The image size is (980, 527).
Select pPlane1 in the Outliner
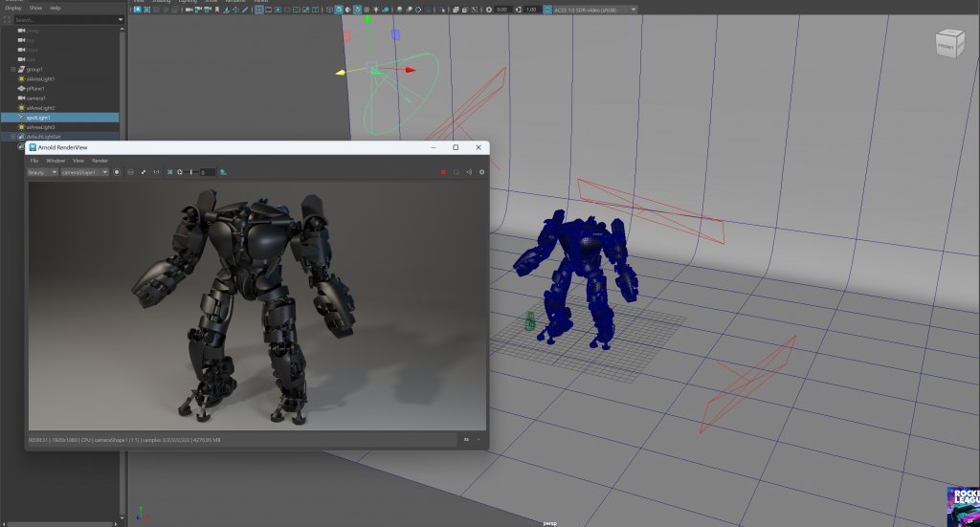pyautogui.click(x=35, y=89)
